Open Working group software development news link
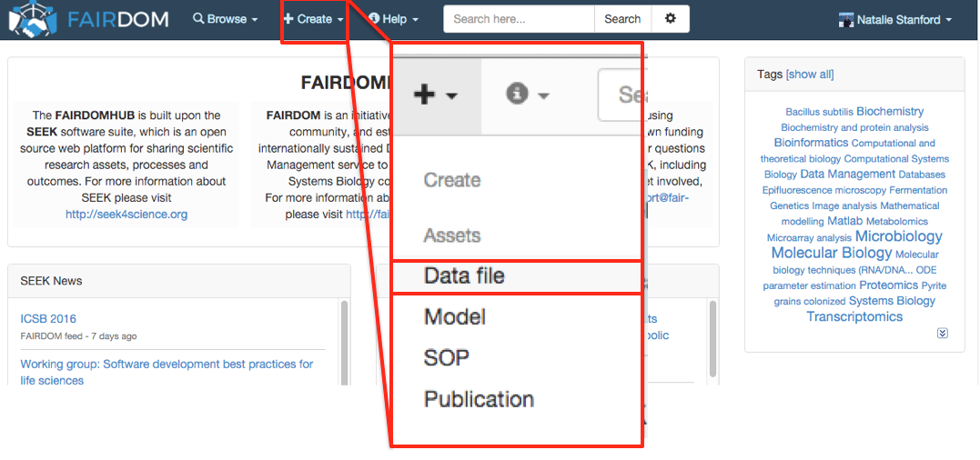The image size is (980, 460). click(167, 372)
